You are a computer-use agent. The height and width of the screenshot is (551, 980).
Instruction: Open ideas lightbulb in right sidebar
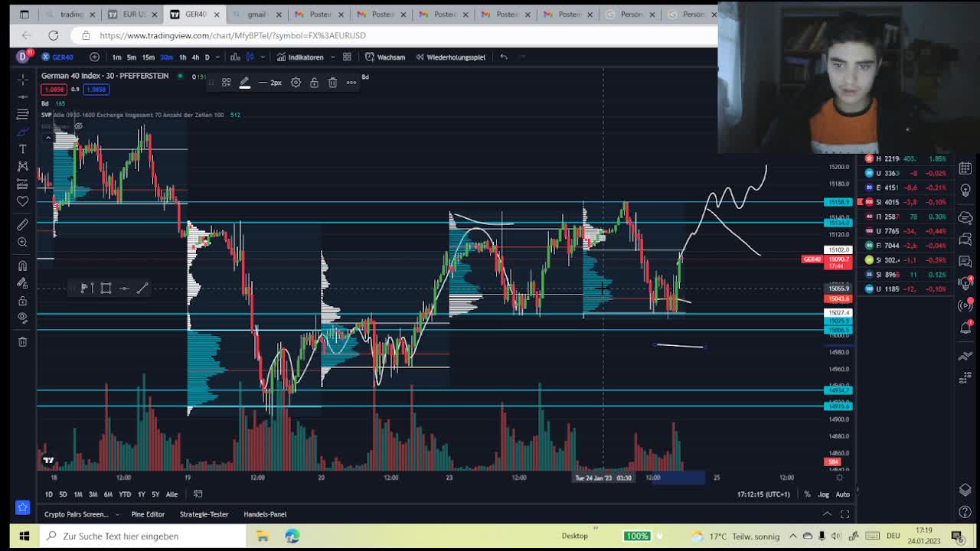pyautogui.click(x=965, y=190)
